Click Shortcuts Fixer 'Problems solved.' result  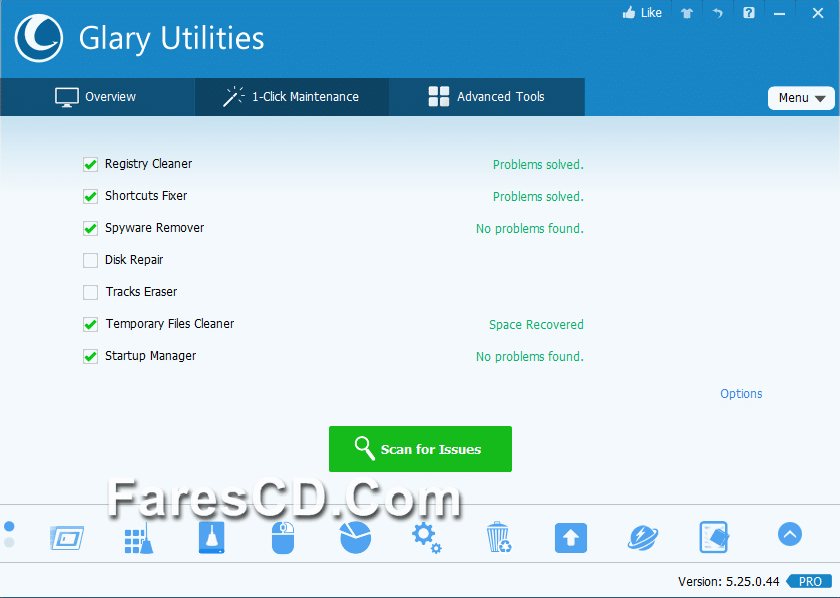(x=538, y=197)
